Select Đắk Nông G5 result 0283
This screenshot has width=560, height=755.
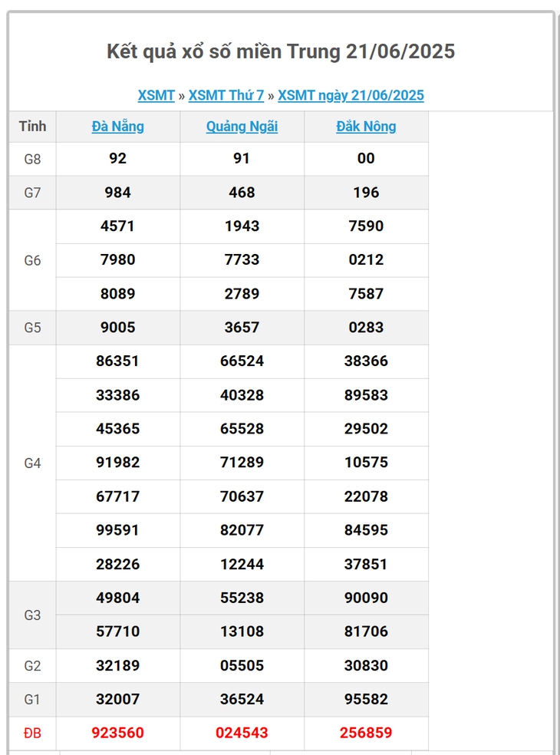367,328
